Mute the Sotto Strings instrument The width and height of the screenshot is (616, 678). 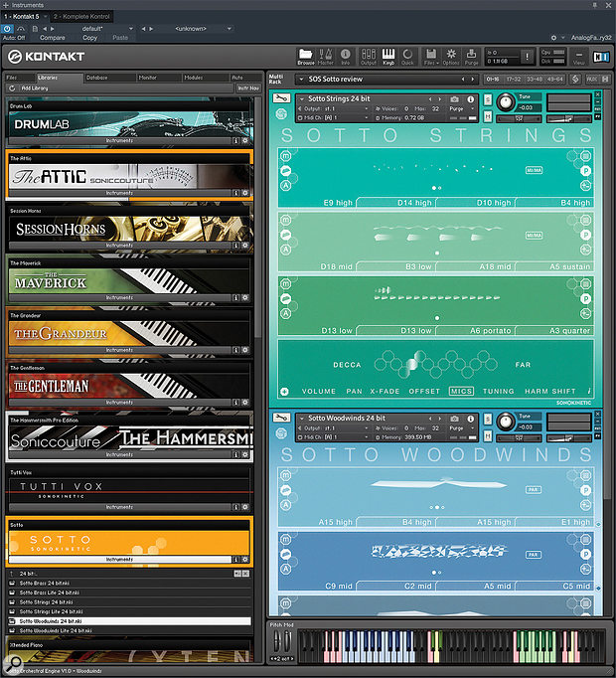488,116
